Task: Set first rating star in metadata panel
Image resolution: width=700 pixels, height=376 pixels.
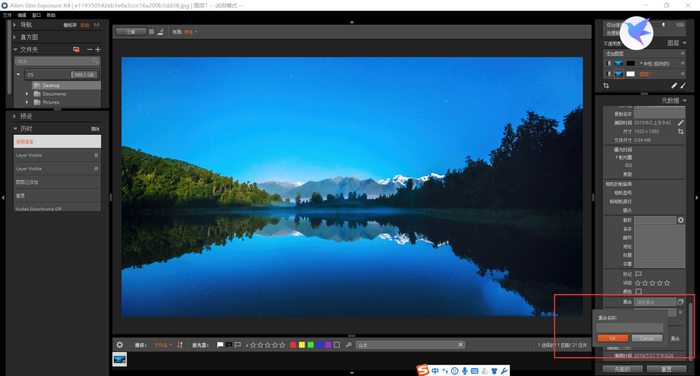Action: pyautogui.click(x=638, y=283)
